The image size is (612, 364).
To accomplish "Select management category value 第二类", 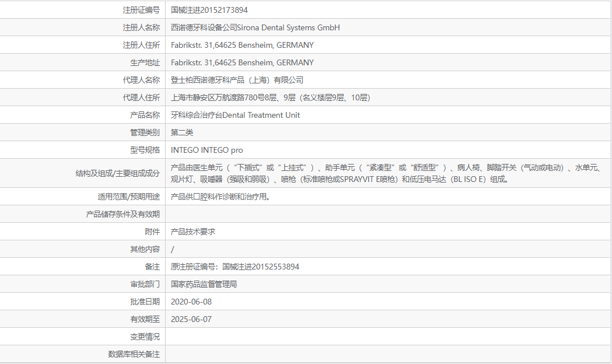I will [x=182, y=132].
